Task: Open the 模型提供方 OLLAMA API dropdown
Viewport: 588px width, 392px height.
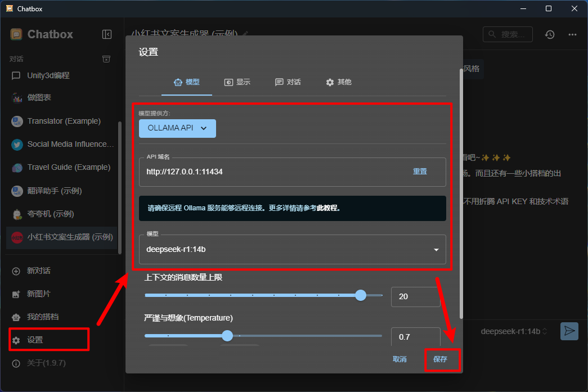Action: 177,128
